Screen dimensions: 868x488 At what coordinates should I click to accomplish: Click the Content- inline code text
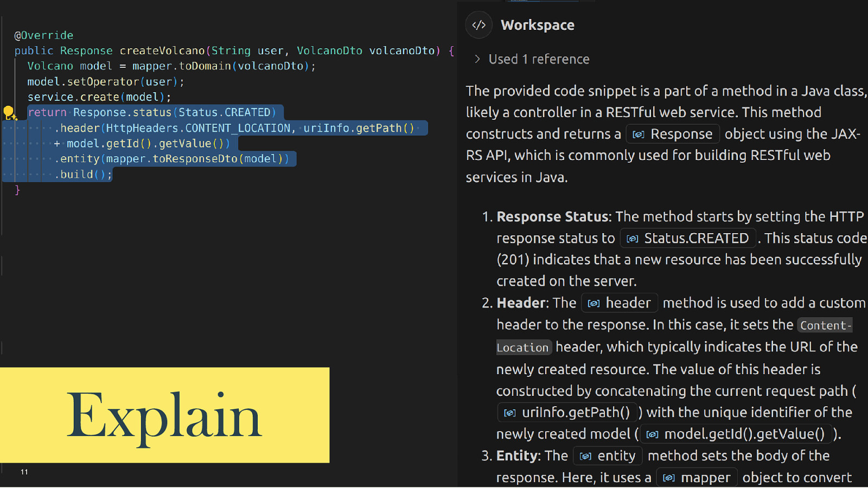pyautogui.click(x=825, y=325)
